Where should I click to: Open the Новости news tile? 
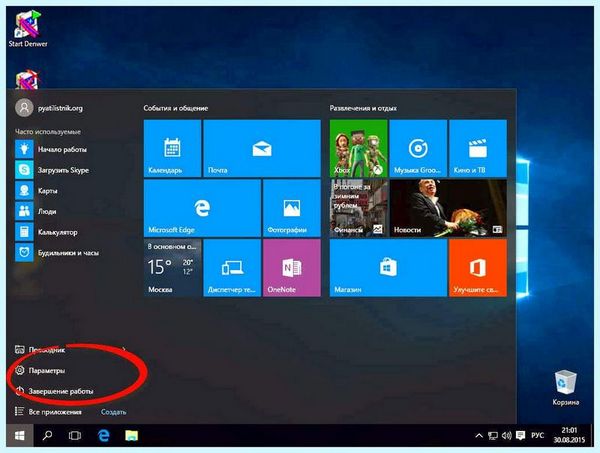[x=448, y=208]
